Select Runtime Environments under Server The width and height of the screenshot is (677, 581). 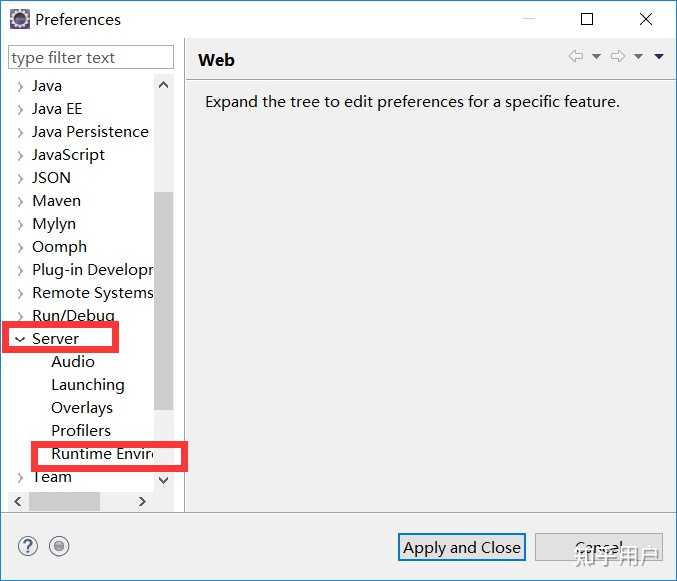[102, 454]
